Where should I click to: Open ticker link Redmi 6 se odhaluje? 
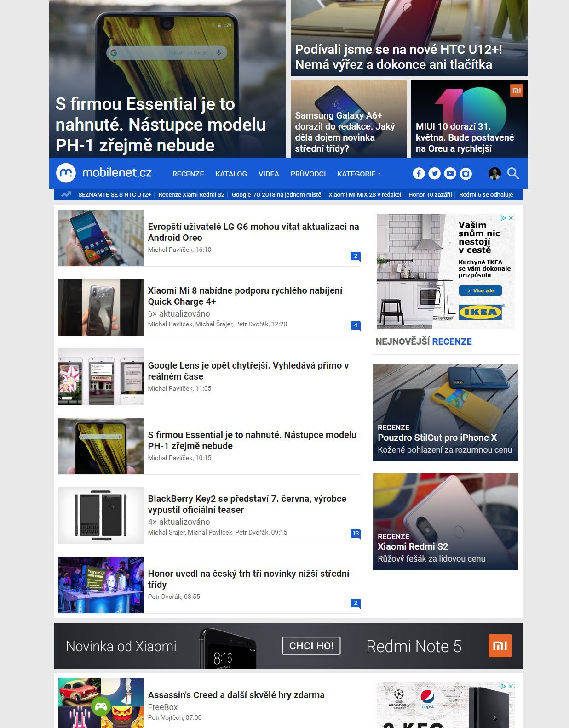486,194
